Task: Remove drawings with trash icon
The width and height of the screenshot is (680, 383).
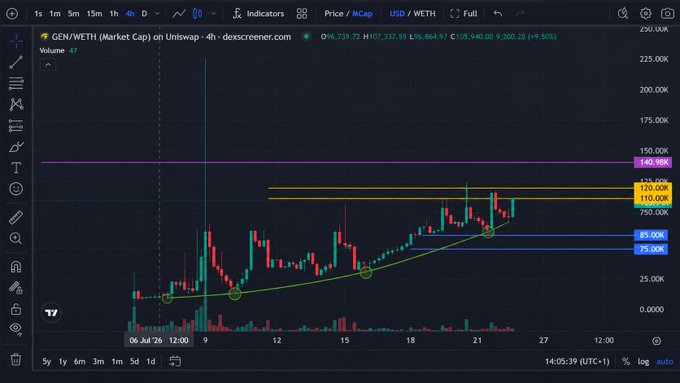Action: click(16, 359)
